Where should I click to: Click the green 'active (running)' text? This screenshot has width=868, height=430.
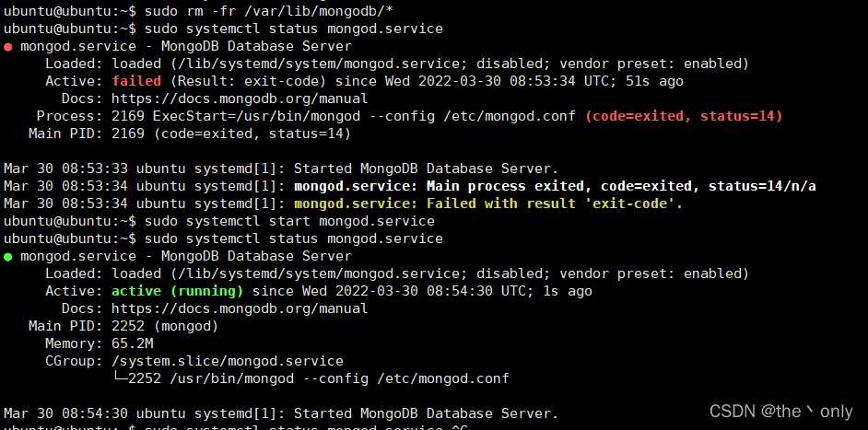(177, 292)
